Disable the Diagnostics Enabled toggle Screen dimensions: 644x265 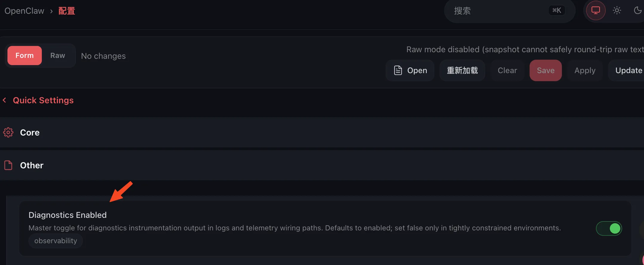[x=609, y=228]
